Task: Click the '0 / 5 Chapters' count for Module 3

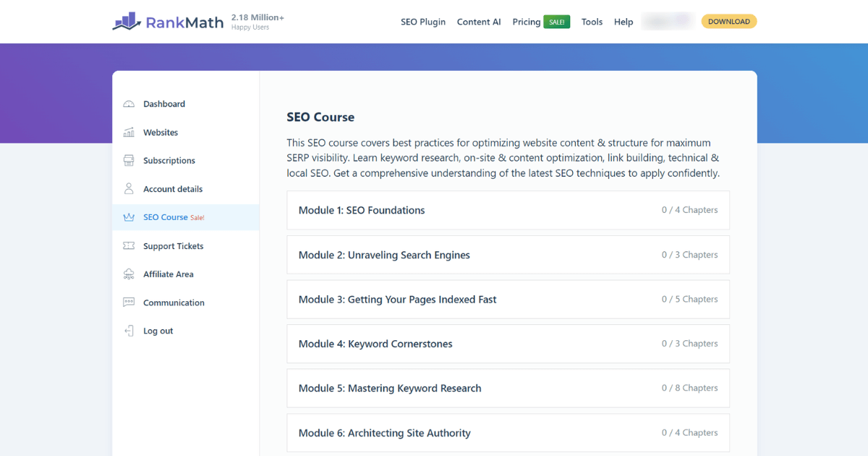Action: pos(690,299)
